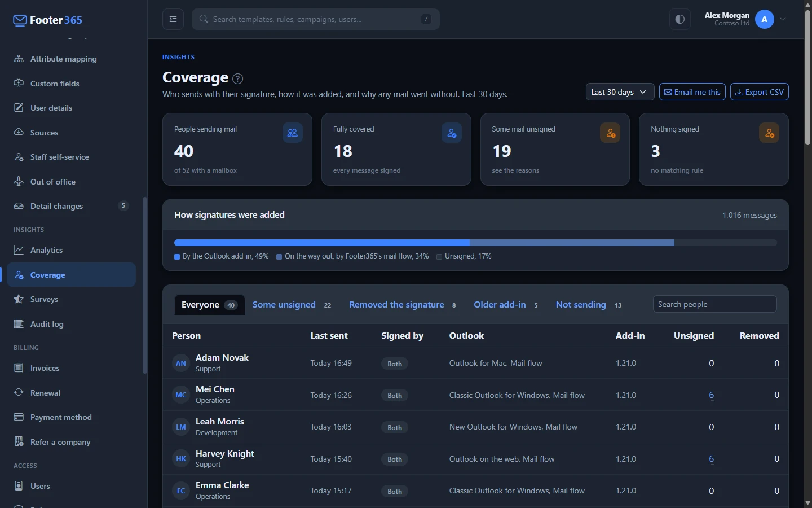Switch to the Some unsigned tab
The width and height of the screenshot is (812, 508).
(x=292, y=305)
